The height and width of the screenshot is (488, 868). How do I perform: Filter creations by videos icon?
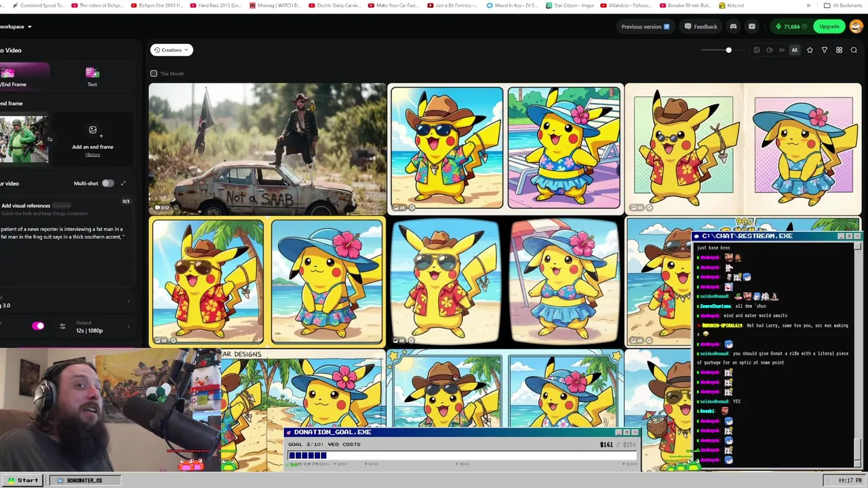pos(770,50)
